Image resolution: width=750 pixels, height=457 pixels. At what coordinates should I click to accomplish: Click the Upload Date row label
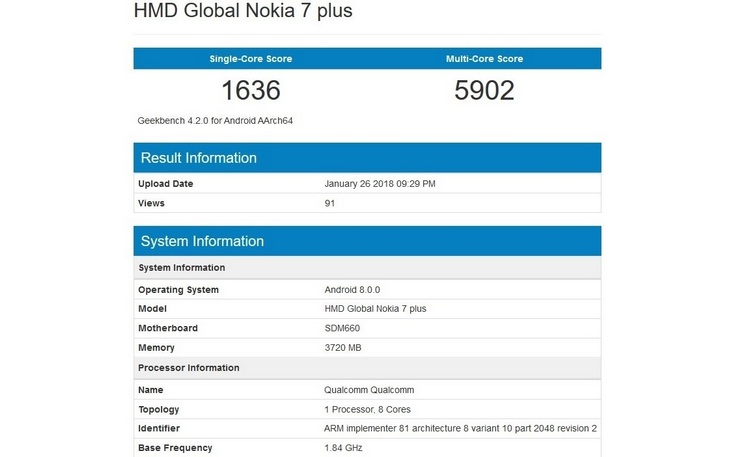tap(166, 184)
